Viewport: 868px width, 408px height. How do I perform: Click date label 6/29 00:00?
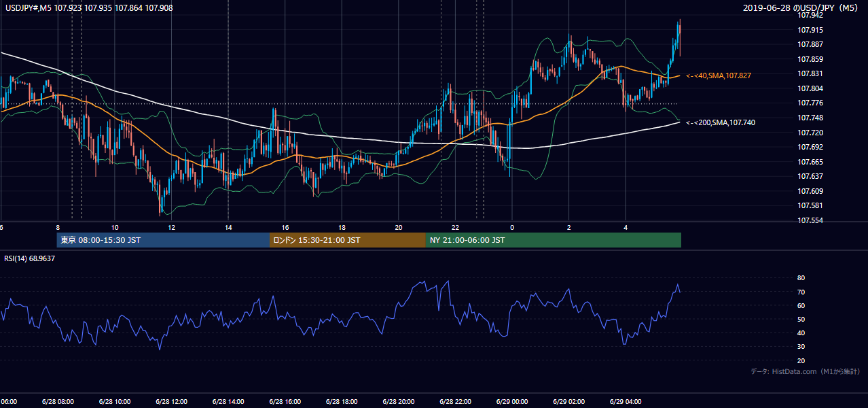click(512, 401)
